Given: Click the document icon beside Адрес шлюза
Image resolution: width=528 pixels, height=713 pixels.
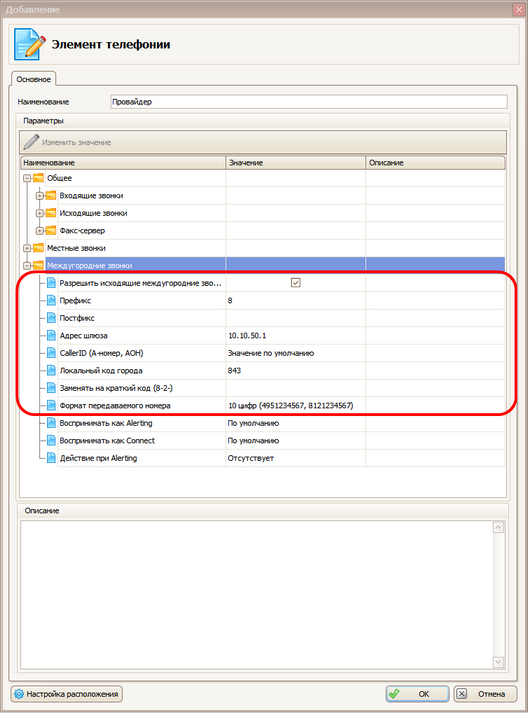Looking at the screenshot, I should pos(51,336).
